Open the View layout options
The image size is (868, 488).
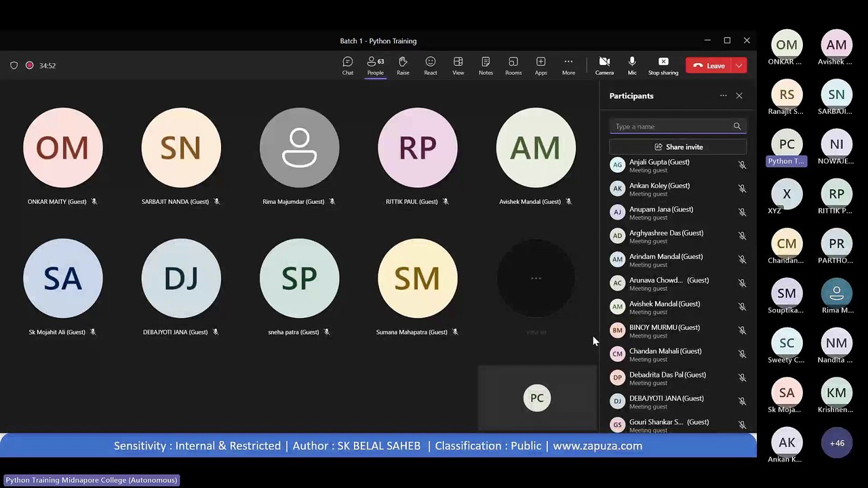pos(458,65)
